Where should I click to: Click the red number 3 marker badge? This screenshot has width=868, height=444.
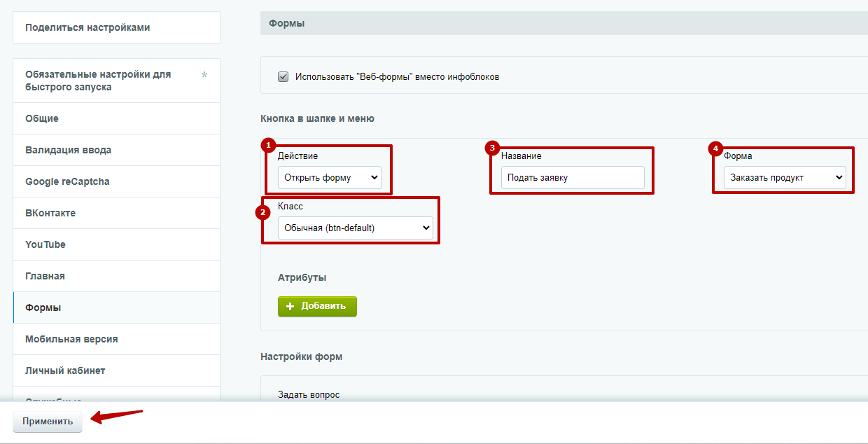pos(492,147)
